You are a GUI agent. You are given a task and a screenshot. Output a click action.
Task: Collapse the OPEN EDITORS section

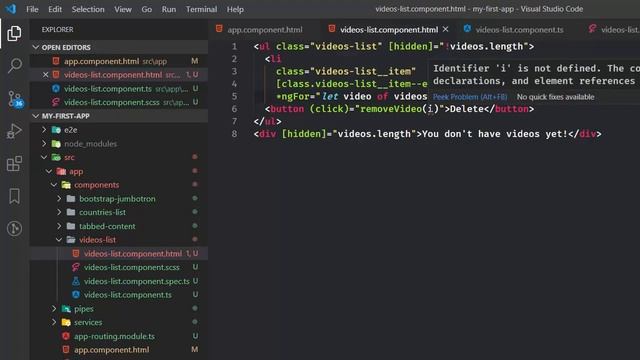pyautogui.click(x=36, y=47)
